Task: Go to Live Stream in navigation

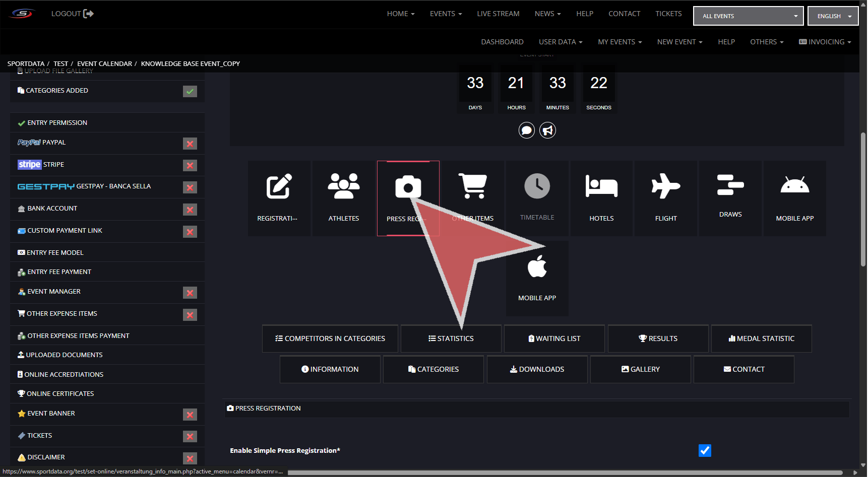Action: [x=498, y=14]
